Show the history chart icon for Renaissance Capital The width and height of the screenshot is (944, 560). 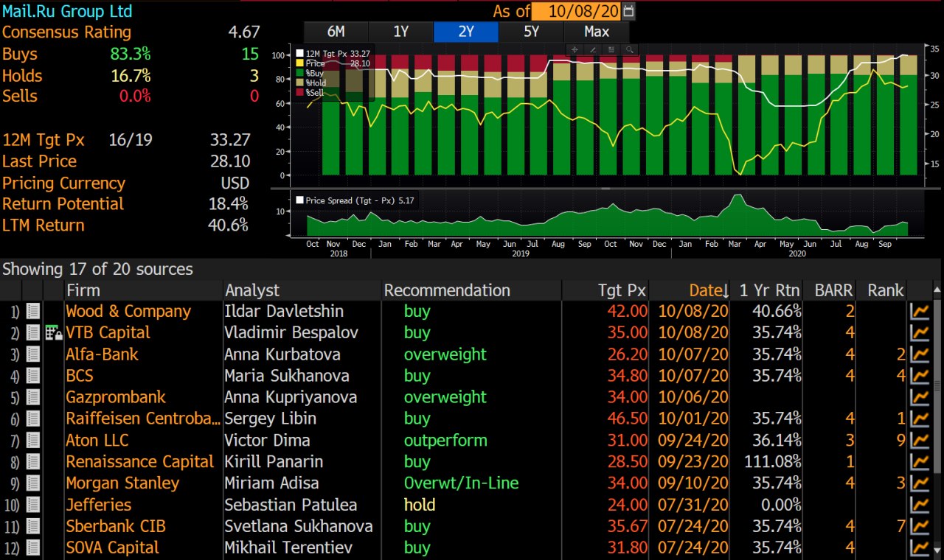click(920, 462)
